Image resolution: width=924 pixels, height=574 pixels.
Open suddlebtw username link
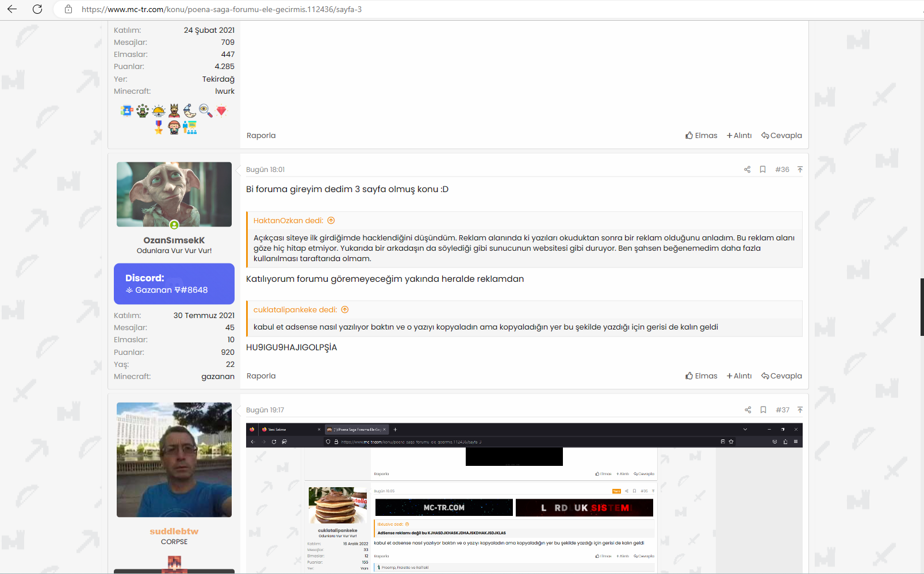tap(174, 531)
